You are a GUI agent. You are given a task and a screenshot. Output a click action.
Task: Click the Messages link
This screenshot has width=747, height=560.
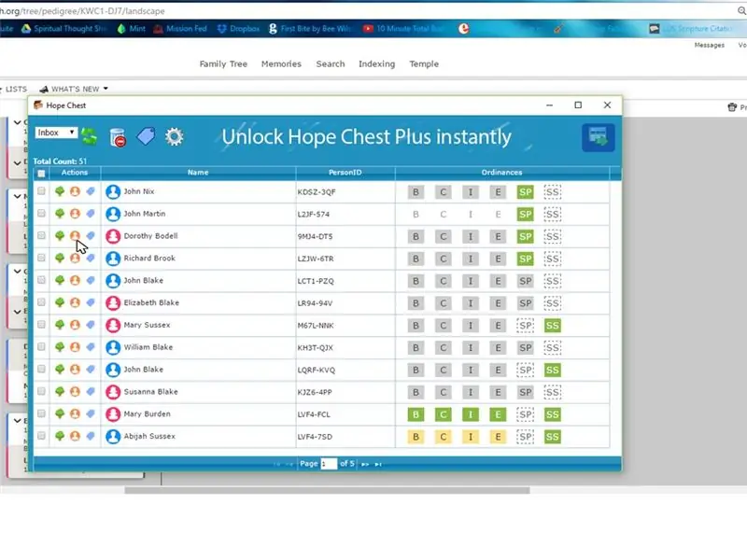pos(710,45)
